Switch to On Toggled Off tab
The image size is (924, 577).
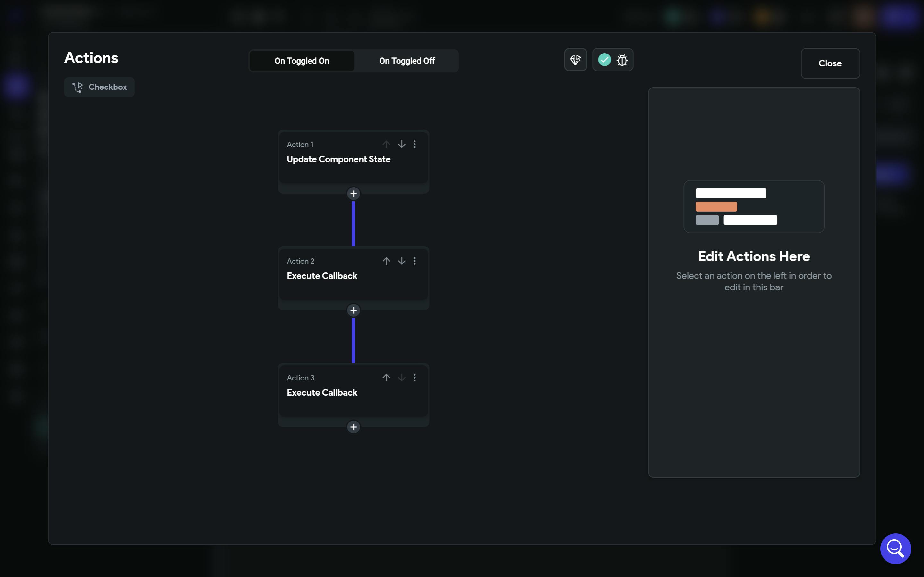[406, 61]
